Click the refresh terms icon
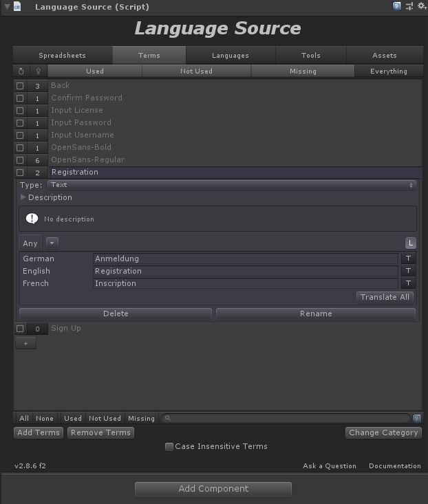The width and height of the screenshot is (428, 504). coord(21,72)
